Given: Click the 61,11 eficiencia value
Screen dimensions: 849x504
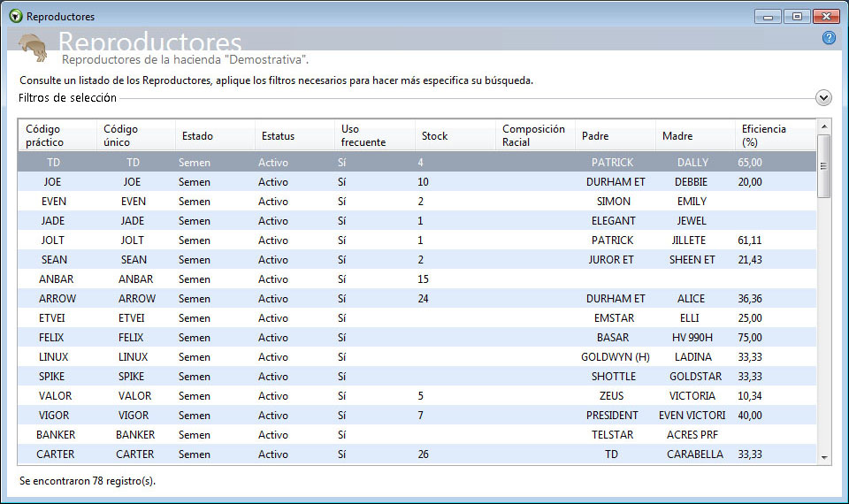Looking at the screenshot, I should click(750, 241).
